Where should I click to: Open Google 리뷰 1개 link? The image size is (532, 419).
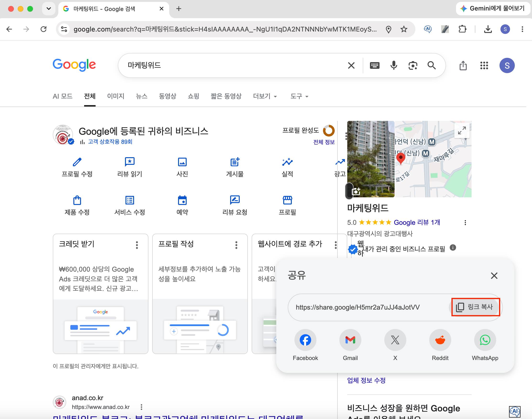417,222
